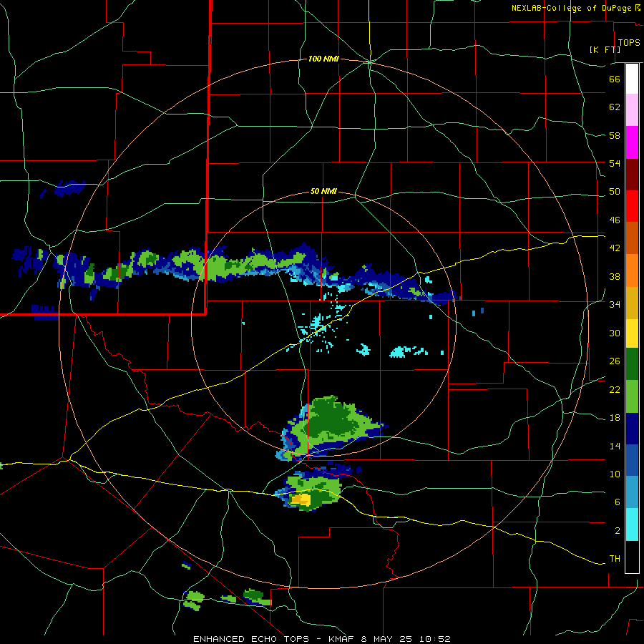Click the TH threshold label
Screen dimensions: 644x644
tap(615, 559)
